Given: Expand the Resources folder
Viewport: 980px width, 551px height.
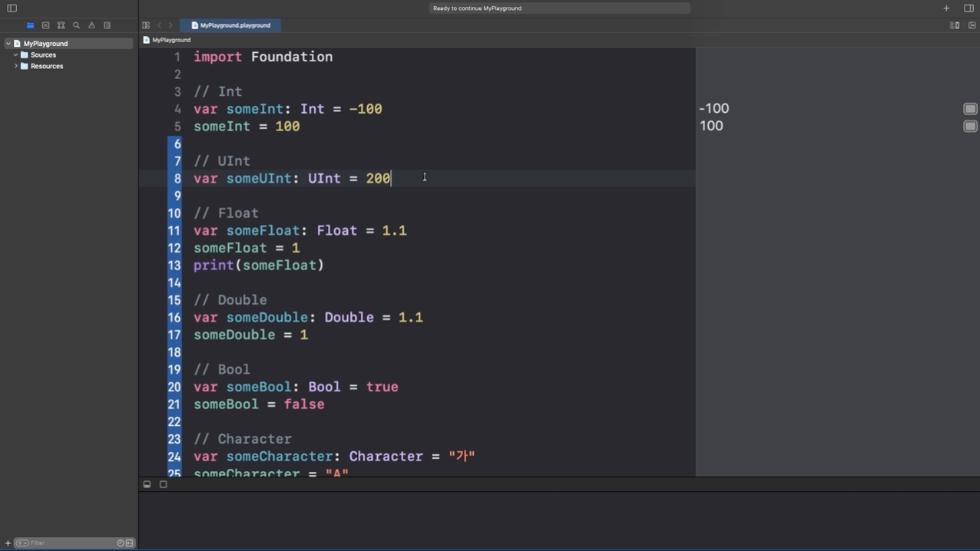Looking at the screenshot, I should pos(15,66).
